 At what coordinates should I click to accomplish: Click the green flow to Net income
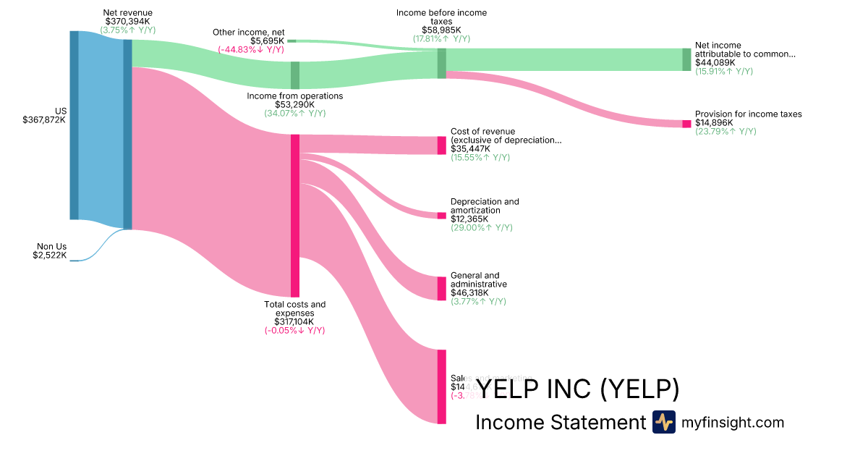point(564,59)
